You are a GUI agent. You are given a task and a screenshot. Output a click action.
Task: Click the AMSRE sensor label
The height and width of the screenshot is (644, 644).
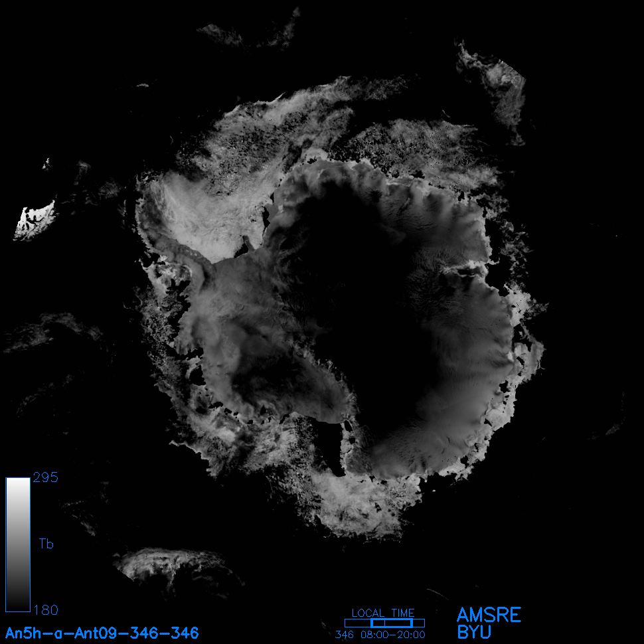click(x=489, y=615)
